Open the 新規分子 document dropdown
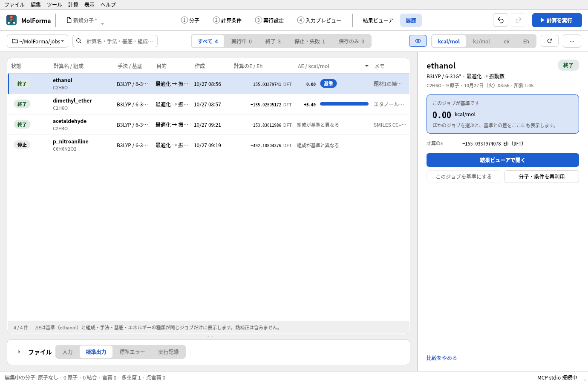The height and width of the screenshot is (383, 588). 85,20
